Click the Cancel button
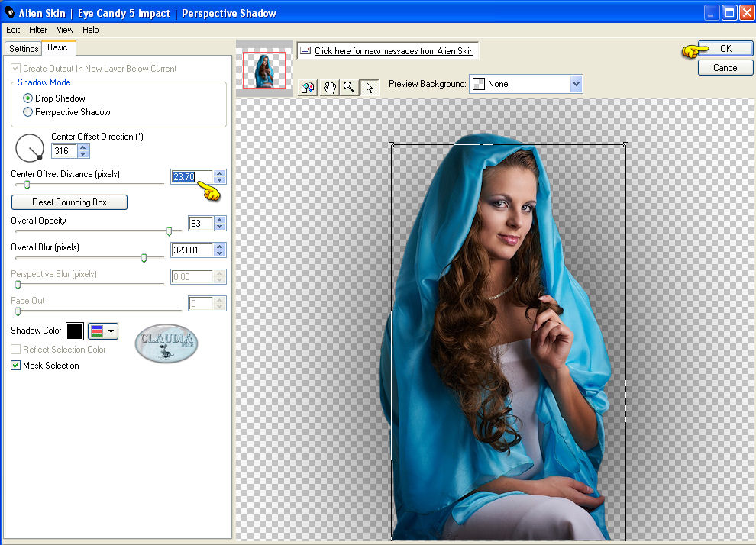756x545 pixels. point(725,68)
